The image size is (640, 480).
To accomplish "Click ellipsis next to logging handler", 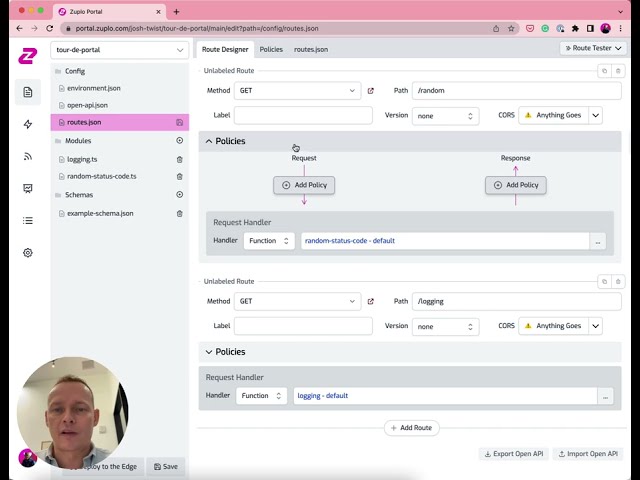I will (x=605, y=396).
